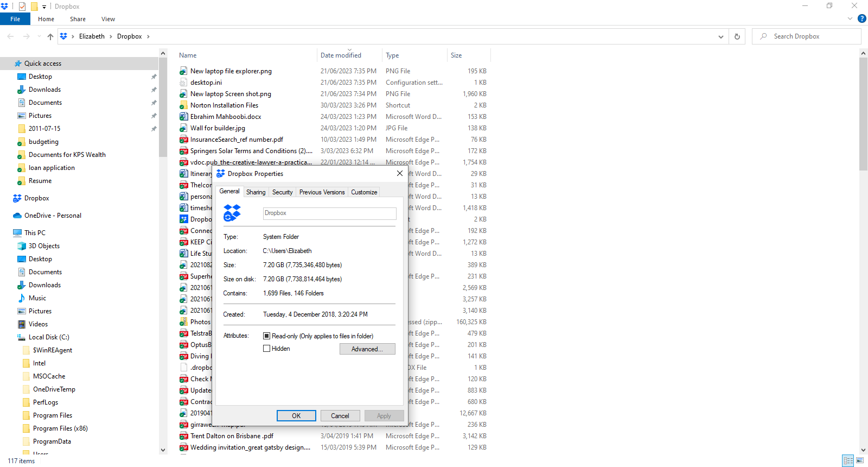Open Help using the blue question mark icon
Viewport: 868px width, 467px height.
point(861,18)
